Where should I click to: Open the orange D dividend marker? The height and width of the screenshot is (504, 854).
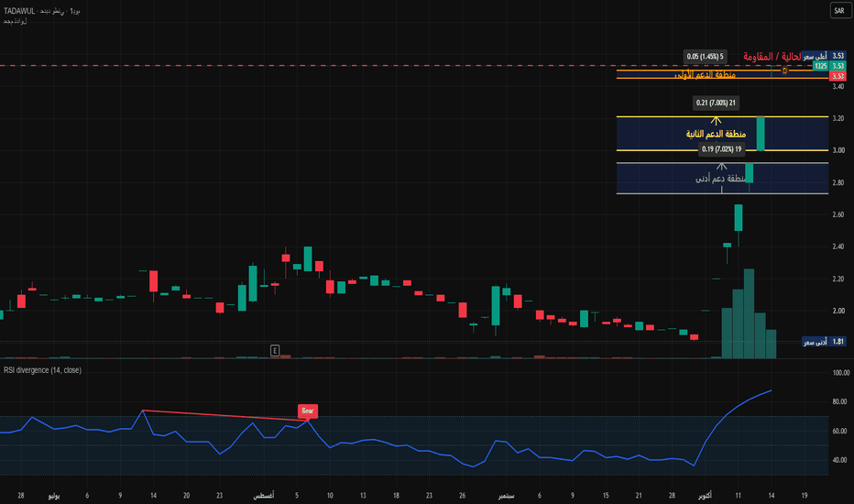pyautogui.click(x=784, y=71)
